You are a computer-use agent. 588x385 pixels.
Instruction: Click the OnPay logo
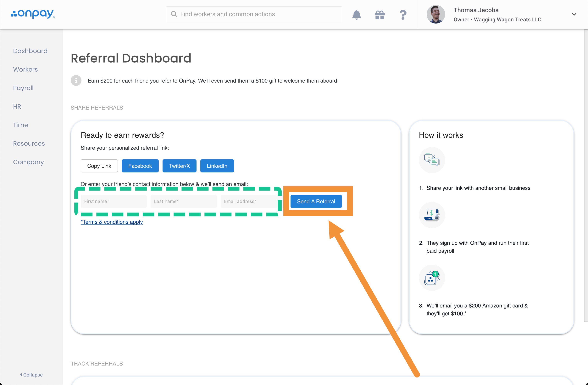[x=33, y=14]
